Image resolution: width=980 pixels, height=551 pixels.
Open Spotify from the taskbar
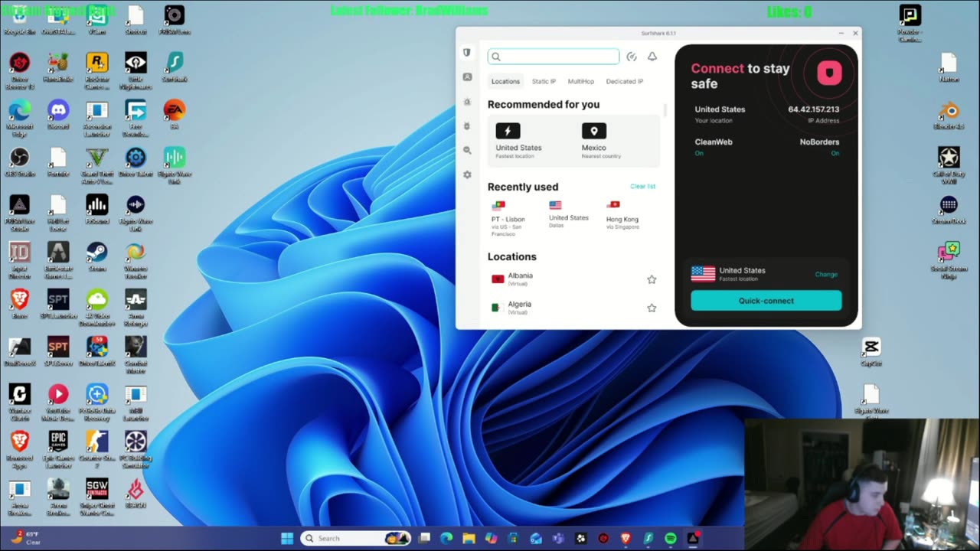tap(670, 538)
